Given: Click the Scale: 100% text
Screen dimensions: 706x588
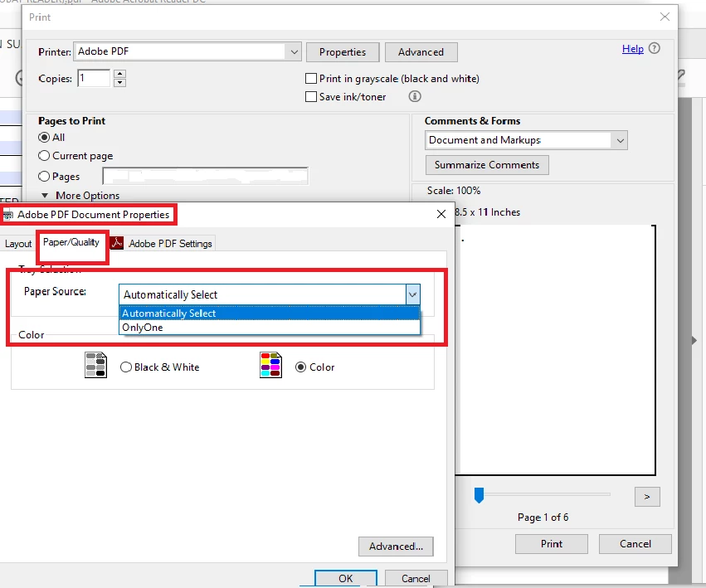Looking at the screenshot, I should [454, 191].
